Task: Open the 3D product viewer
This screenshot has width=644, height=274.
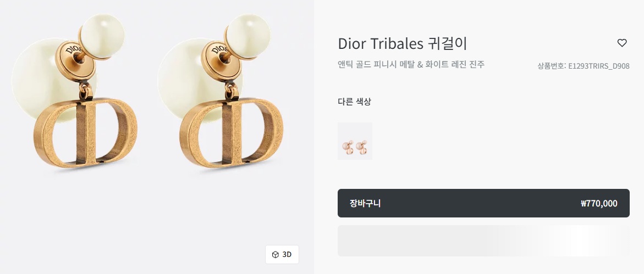Action: tap(282, 254)
